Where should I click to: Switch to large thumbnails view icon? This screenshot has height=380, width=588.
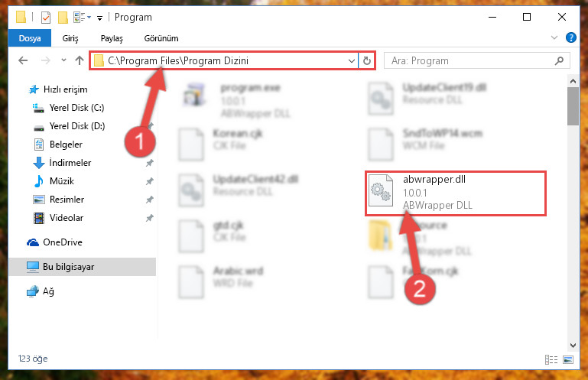[568, 360]
